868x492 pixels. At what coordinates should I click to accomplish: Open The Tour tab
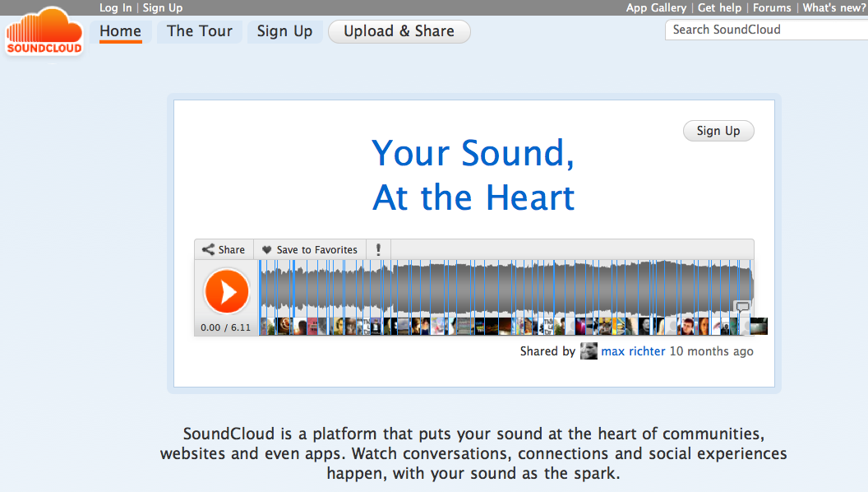click(200, 31)
